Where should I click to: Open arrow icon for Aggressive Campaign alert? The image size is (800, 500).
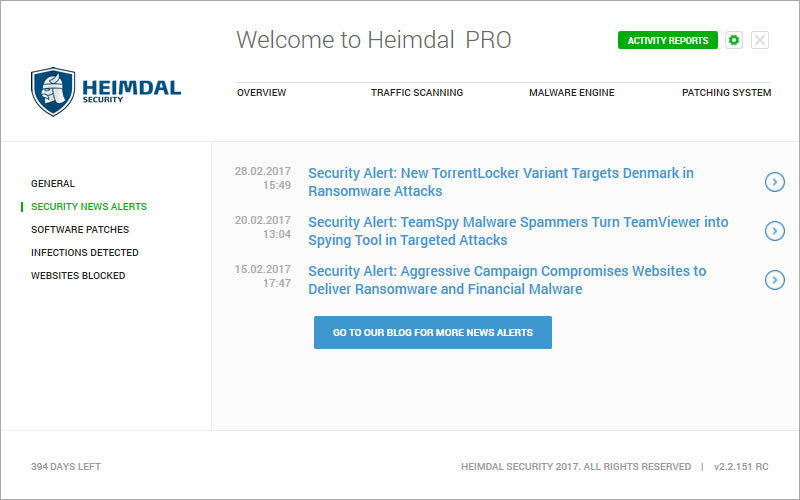[x=774, y=280]
